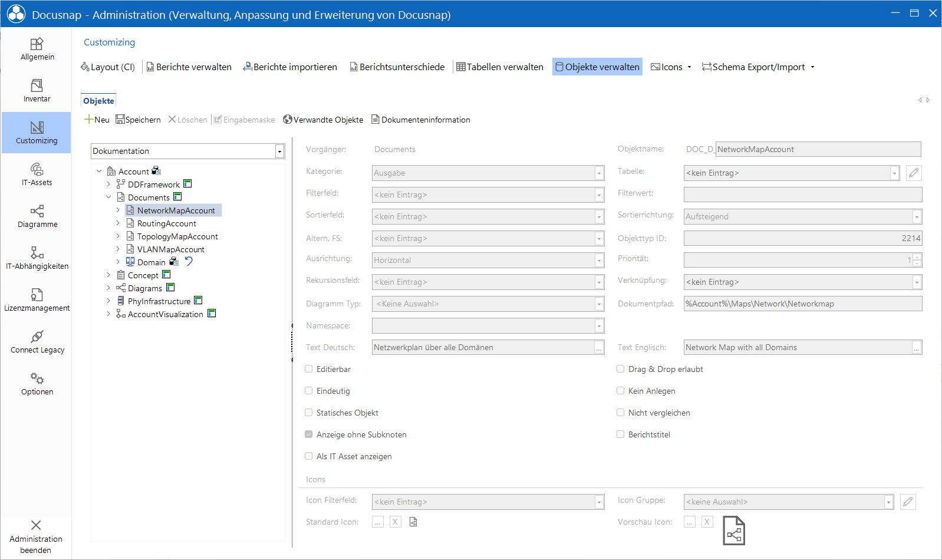Open Berichte importieren
942x560 pixels.
point(290,67)
